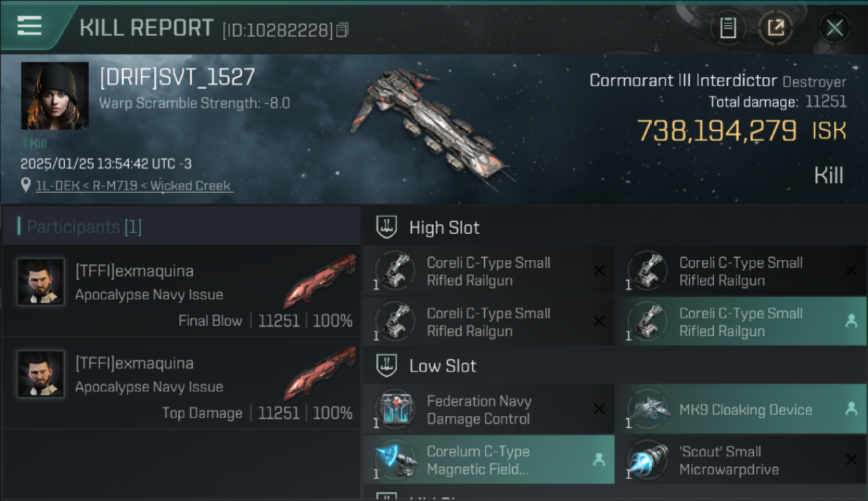Close the kill report window
868x501 pixels.
[835, 28]
